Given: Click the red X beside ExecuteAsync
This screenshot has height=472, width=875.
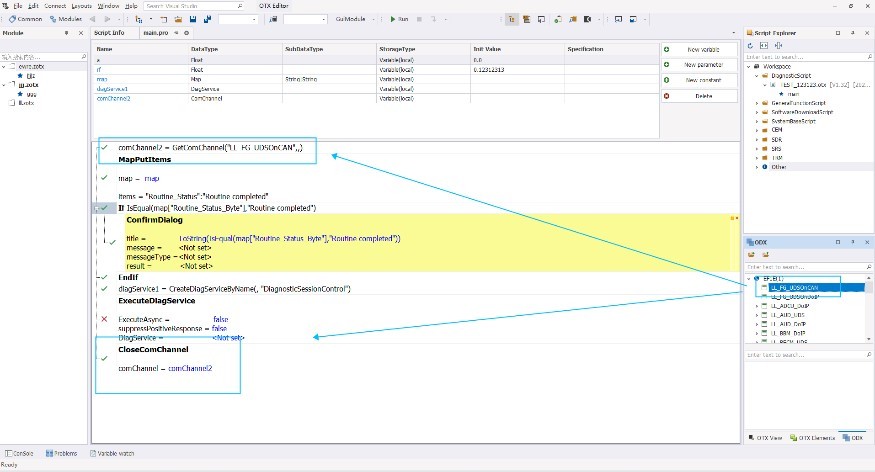Looking at the screenshot, I should click(104, 319).
